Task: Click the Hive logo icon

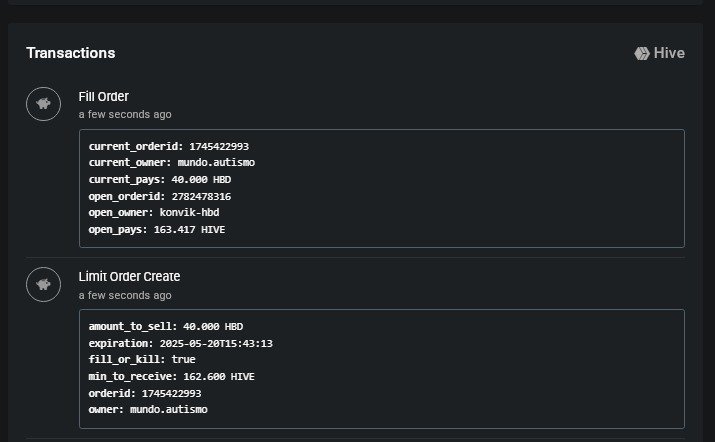Action: 642,53
